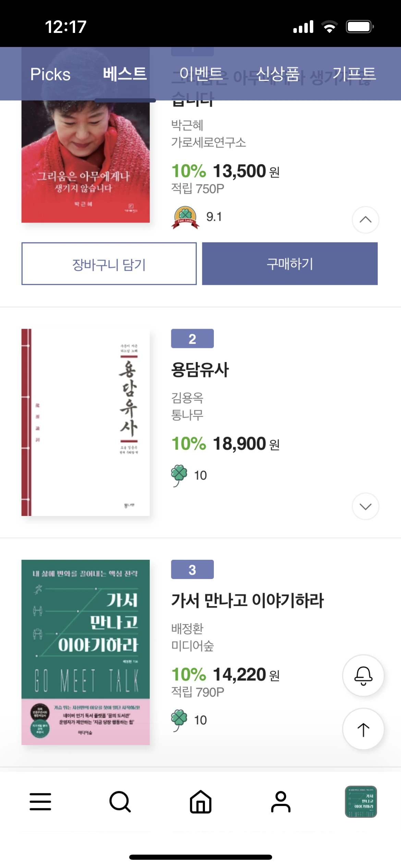The width and height of the screenshot is (401, 868).
Task: Tap the Feel Lucky clover badge icon
Action: (x=185, y=217)
